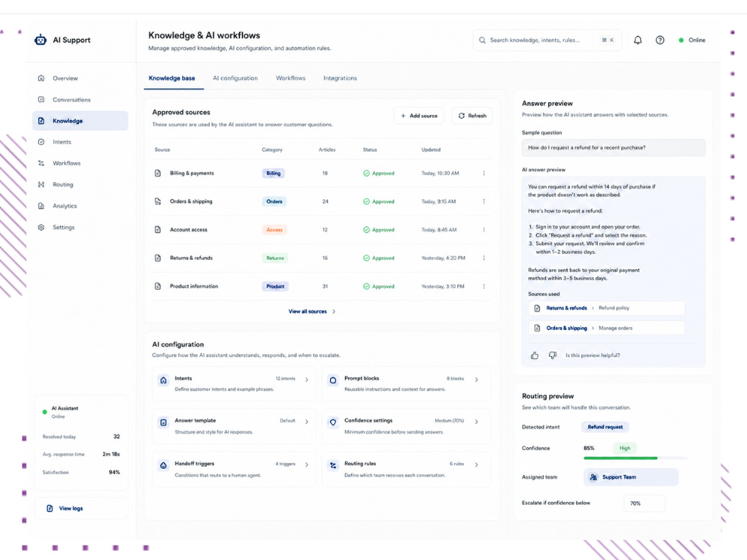Screen dimensions: 747x560
Task: Click chevron next to View all sources
Action: point(334,311)
